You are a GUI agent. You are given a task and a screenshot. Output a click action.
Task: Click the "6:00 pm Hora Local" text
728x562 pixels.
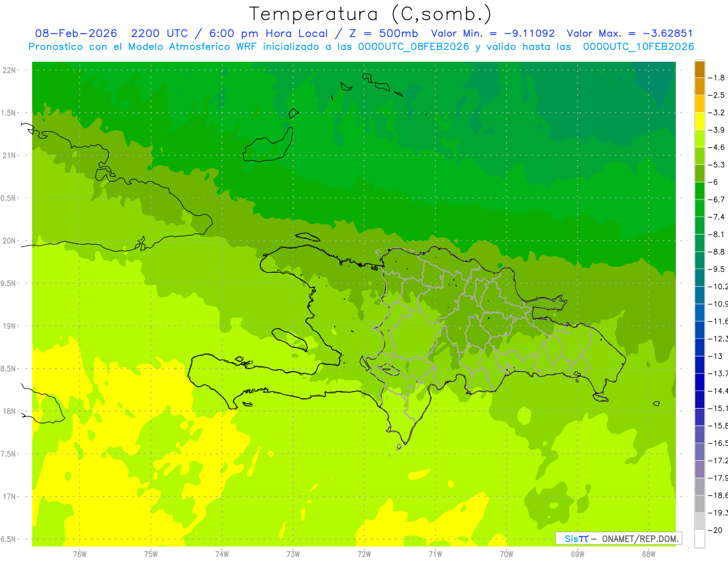(269, 33)
